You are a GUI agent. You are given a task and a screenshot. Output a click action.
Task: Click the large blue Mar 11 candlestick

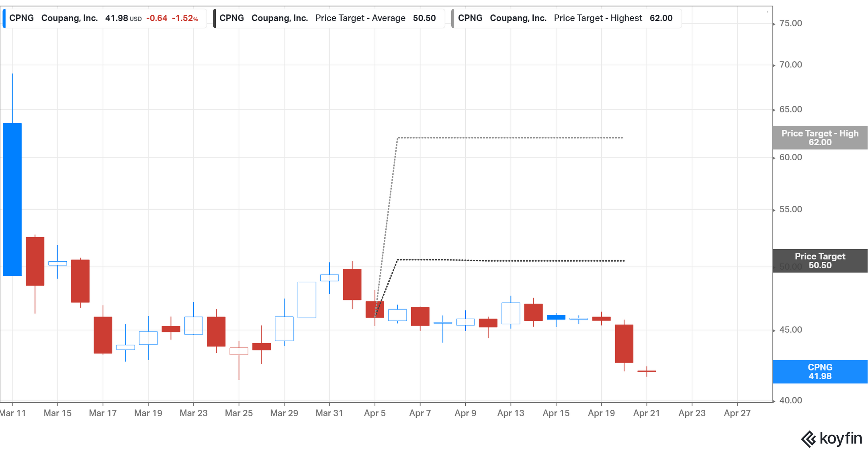(12, 200)
